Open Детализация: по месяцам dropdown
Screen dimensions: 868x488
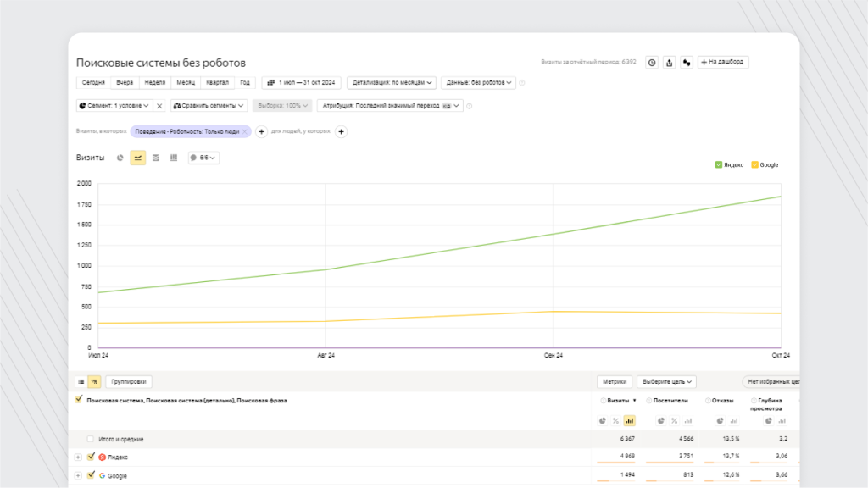click(392, 82)
